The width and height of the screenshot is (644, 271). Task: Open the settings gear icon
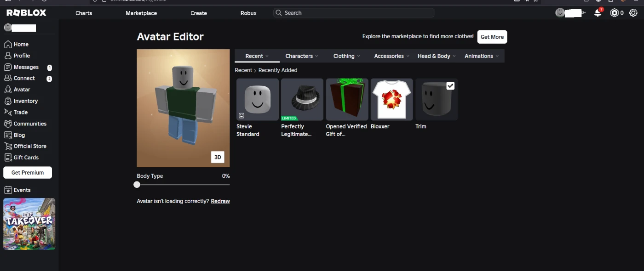[x=633, y=13]
